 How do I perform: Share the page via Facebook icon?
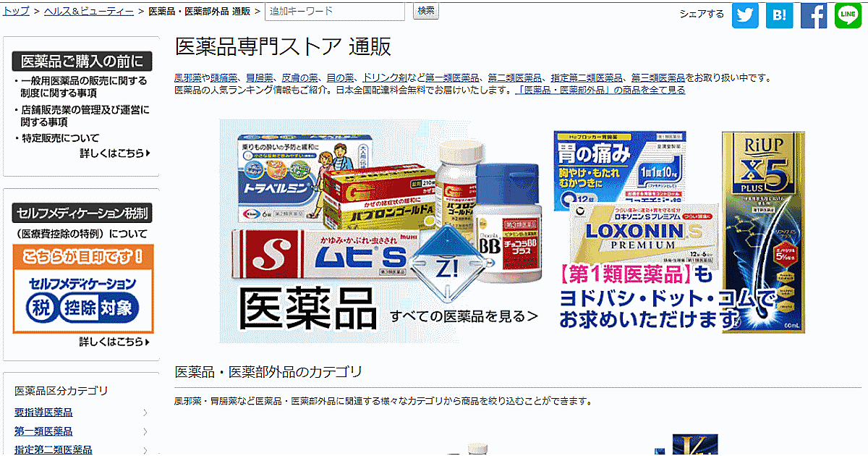[x=814, y=15]
